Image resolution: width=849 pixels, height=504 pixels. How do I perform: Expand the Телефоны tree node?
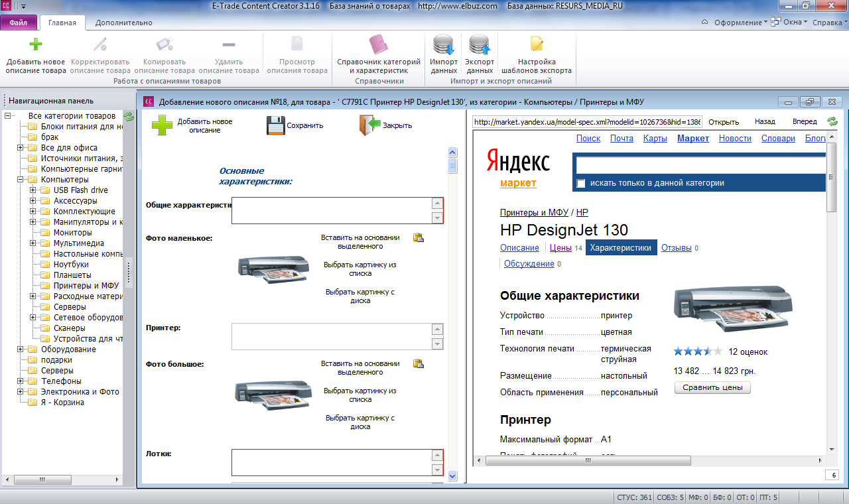(21, 381)
